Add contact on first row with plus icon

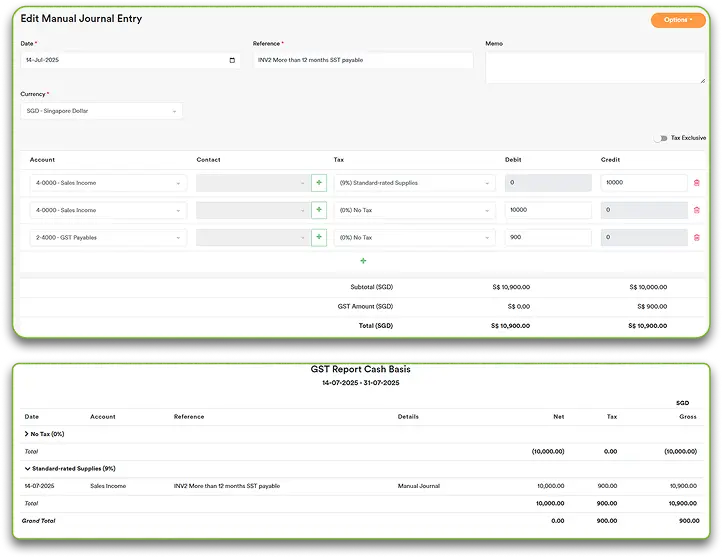click(319, 183)
